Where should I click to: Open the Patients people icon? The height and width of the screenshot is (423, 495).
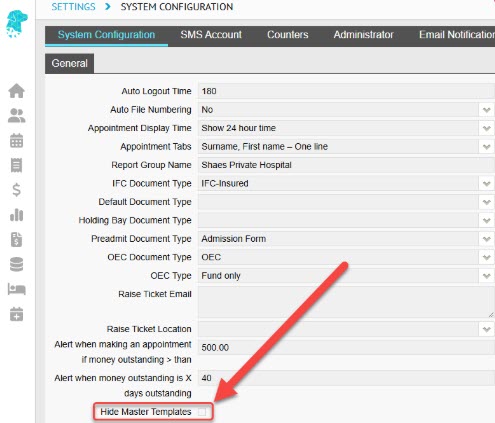[16, 116]
